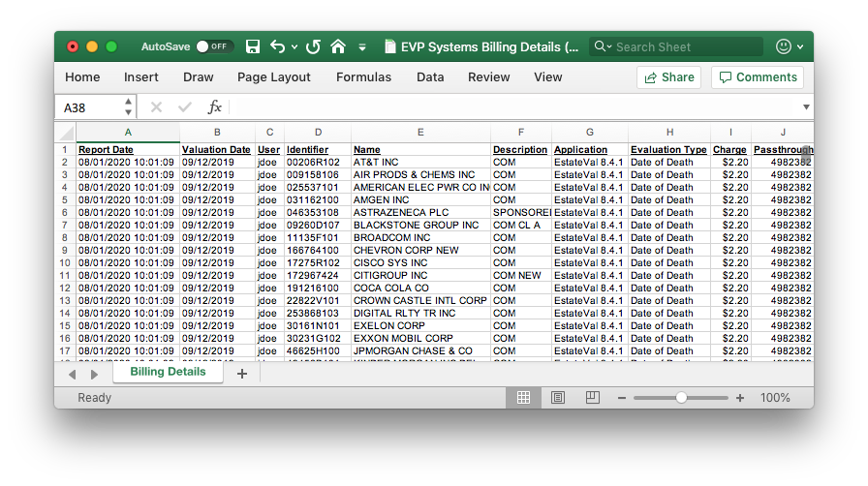
Task: Click the Share button
Action: coord(668,77)
